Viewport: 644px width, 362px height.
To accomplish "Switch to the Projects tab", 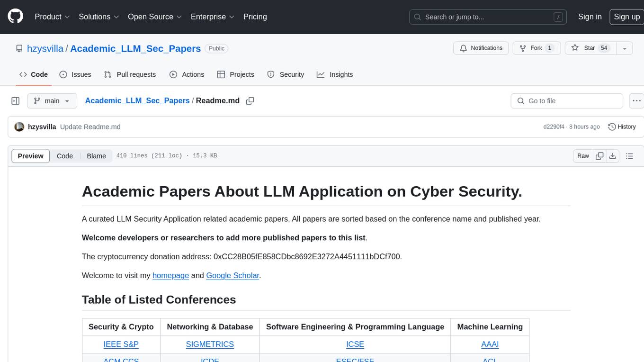I will 236,74.
